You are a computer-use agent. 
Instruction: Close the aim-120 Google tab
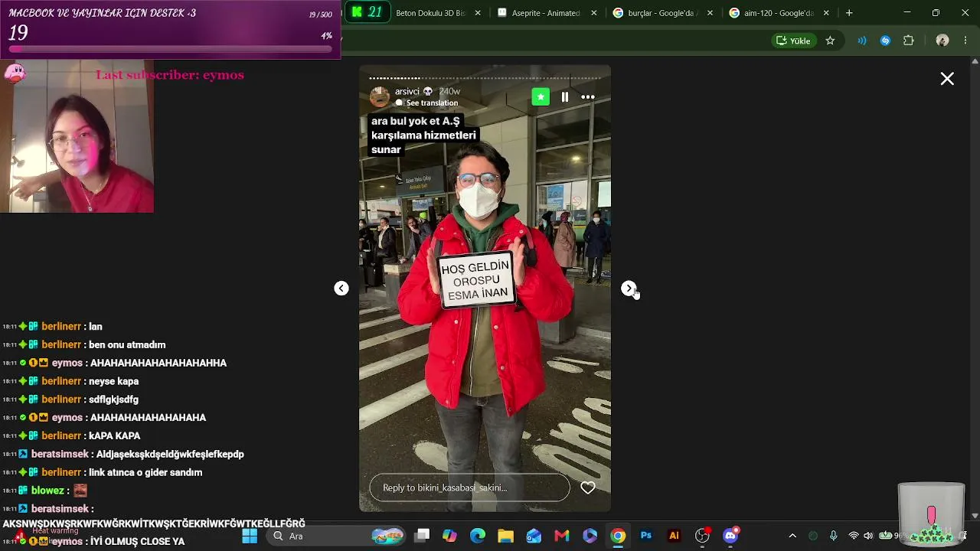(x=826, y=13)
